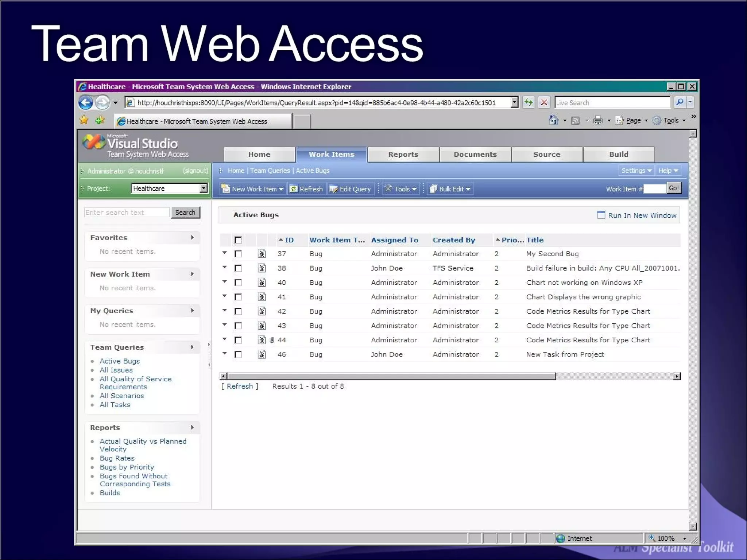747x560 pixels.
Task: Click the results horizontal scrollbar thumb
Action: (391, 376)
